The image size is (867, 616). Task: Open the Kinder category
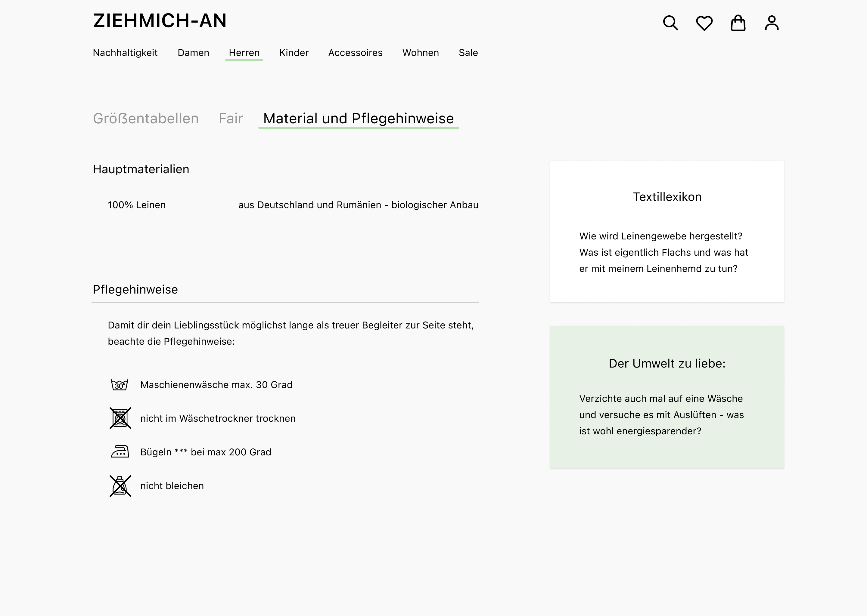294,53
